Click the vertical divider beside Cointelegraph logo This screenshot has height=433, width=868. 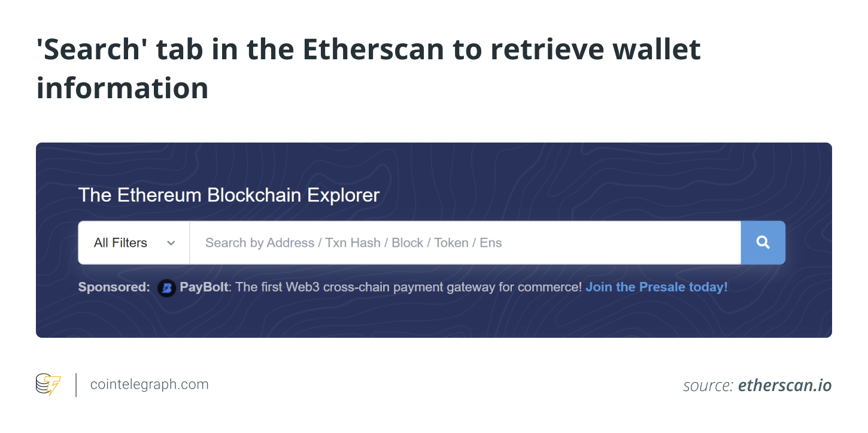point(76,384)
